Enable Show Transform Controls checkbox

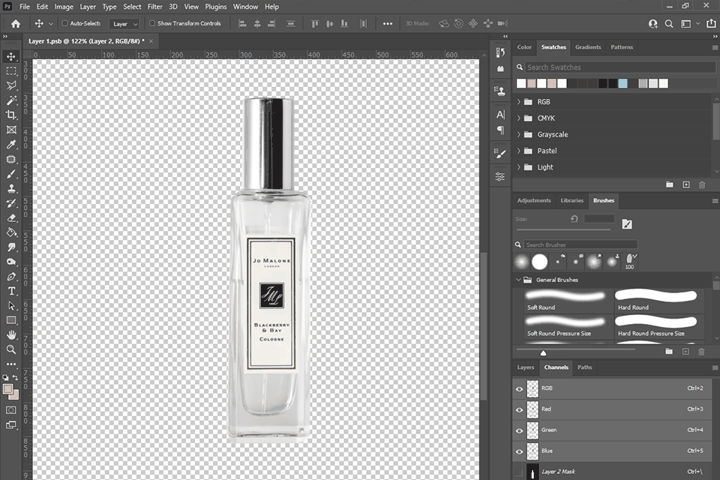pos(152,23)
